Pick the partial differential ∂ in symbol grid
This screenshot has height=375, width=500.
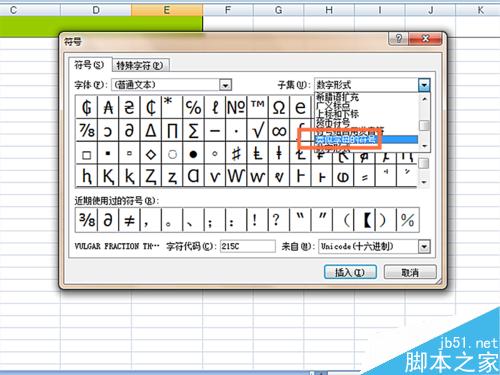tap(129, 130)
